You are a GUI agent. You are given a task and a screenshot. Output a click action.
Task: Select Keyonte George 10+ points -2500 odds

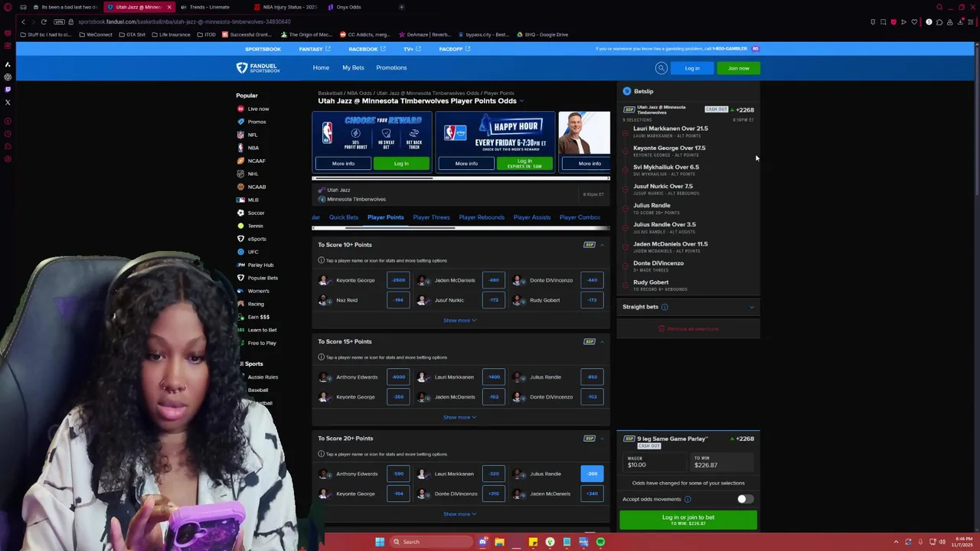[x=398, y=280]
